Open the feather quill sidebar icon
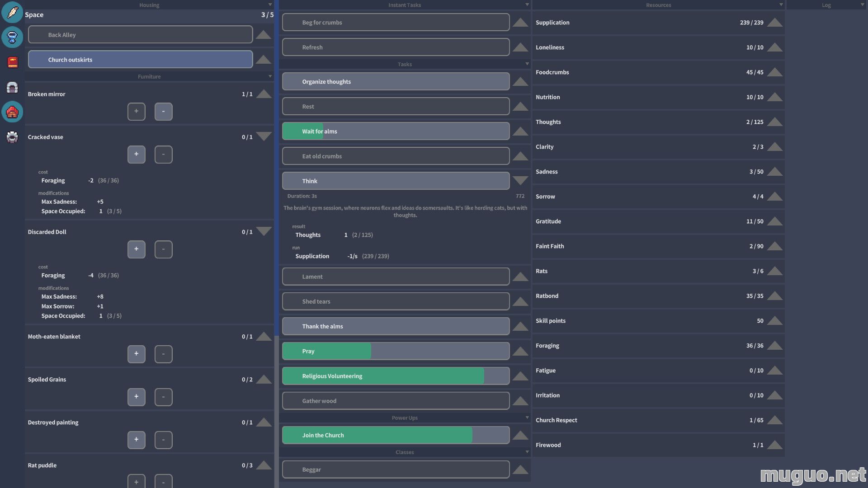Screen dimensions: 868x488 tap(12, 12)
